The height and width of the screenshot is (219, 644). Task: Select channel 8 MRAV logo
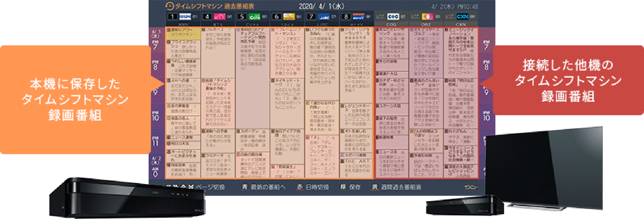click(x=358, y=16)
